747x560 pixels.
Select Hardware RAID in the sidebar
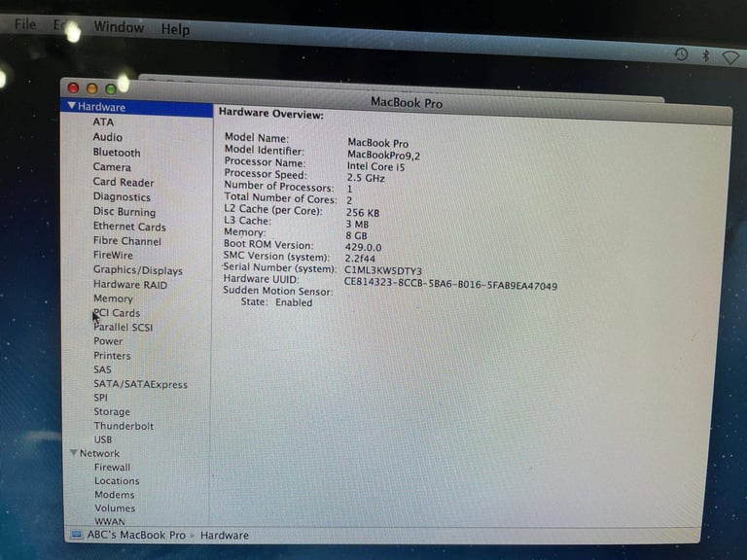point(130,285)
